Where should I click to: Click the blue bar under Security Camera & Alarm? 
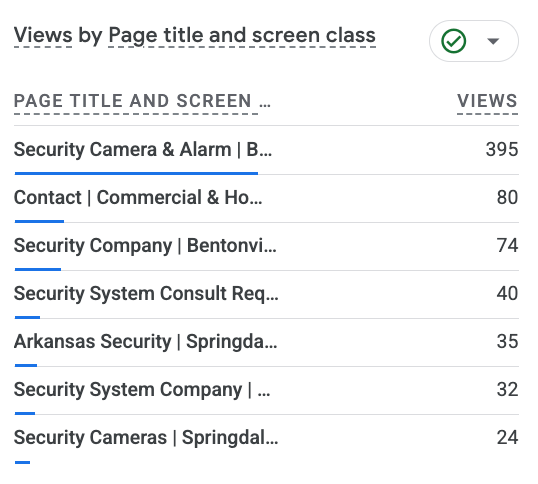click(136, 174)
